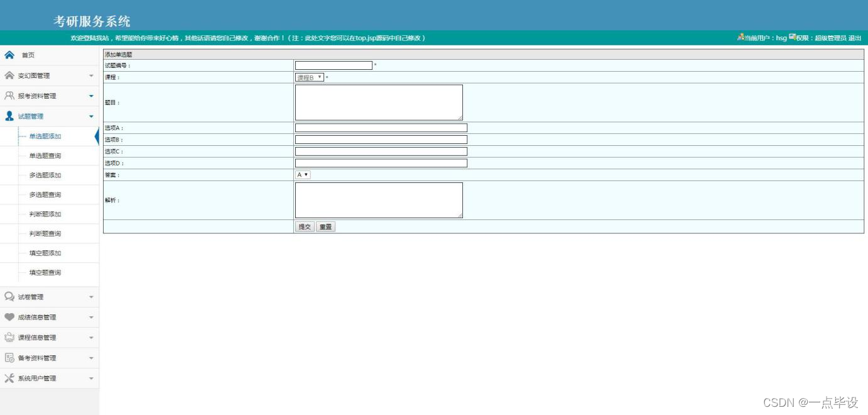Open the 课程 dropdown showing 课程B
Screen dimensions: 868x415
310,77
